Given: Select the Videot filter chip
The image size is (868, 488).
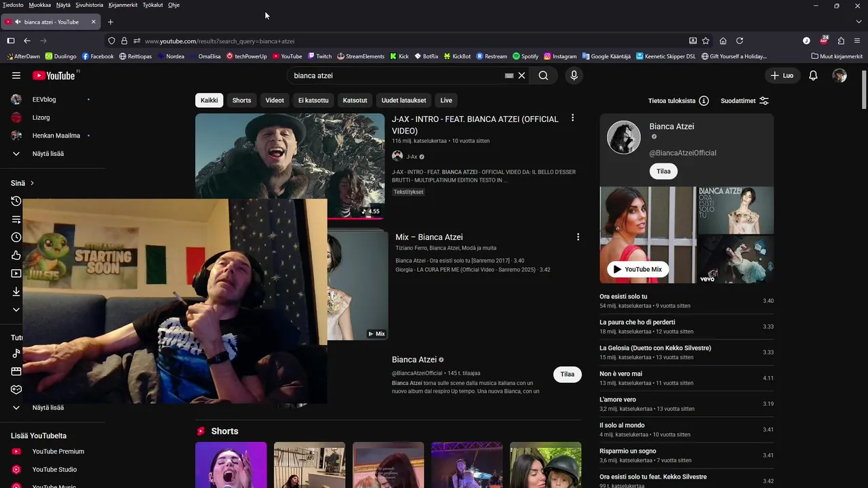Looking at the screenshot, I should click(x=275, y=100).
